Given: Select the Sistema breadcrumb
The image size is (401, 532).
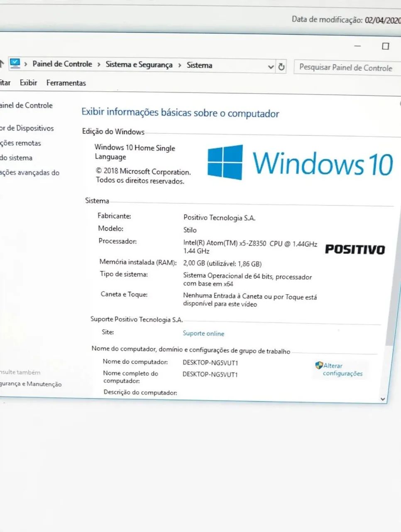Looking at the screenshot, I should pyautogui.click(x=199, y=65).
